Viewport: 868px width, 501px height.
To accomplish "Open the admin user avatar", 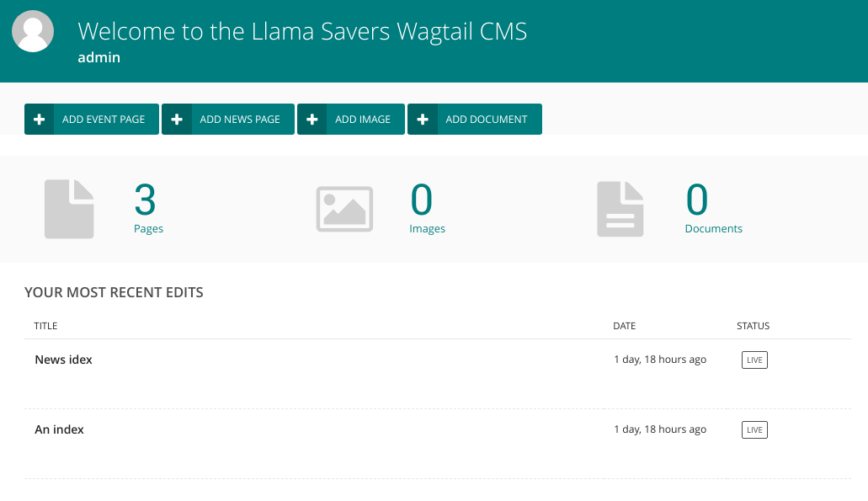I will 32,30.
